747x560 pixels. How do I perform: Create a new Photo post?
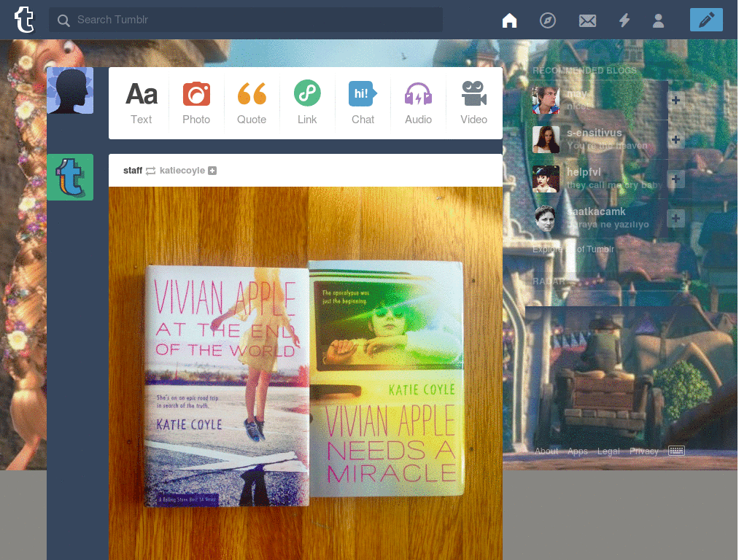pos(196,103)
